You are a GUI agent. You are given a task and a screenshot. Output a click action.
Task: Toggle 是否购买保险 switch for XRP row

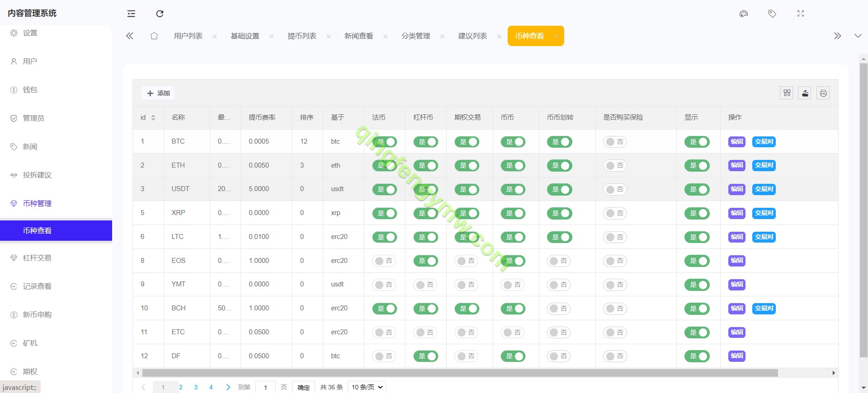click(615, 213)
